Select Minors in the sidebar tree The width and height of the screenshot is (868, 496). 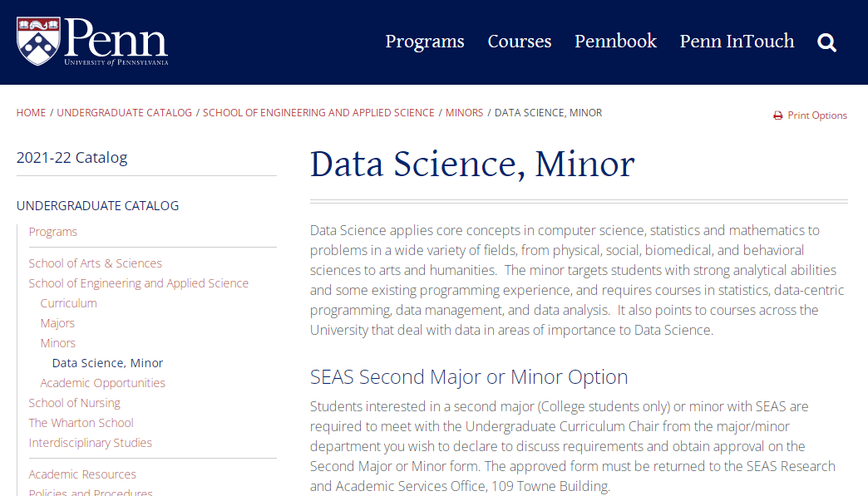[58, 343]
